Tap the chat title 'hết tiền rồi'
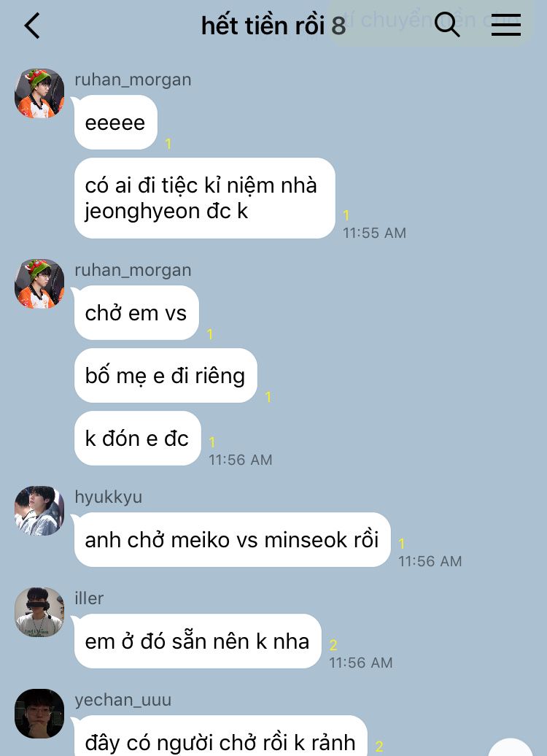This screenshot has width=547, height=756. 263,26
